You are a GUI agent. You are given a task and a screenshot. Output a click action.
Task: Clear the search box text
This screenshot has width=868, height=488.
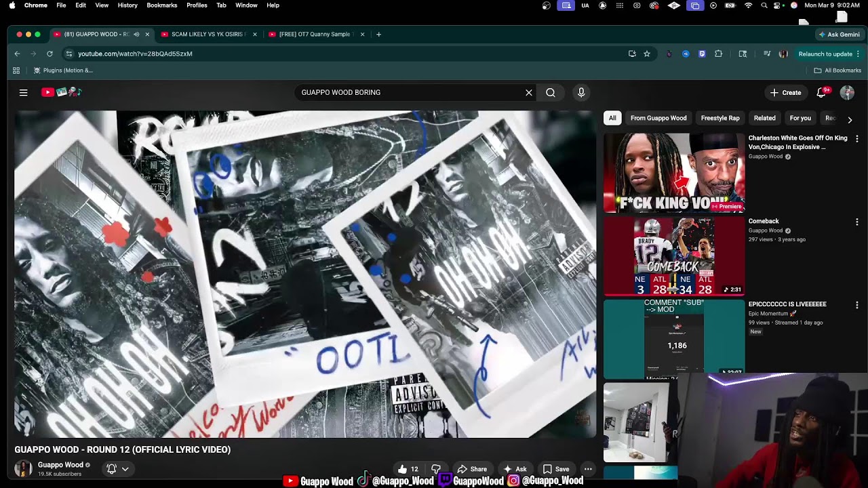(529, 93)
